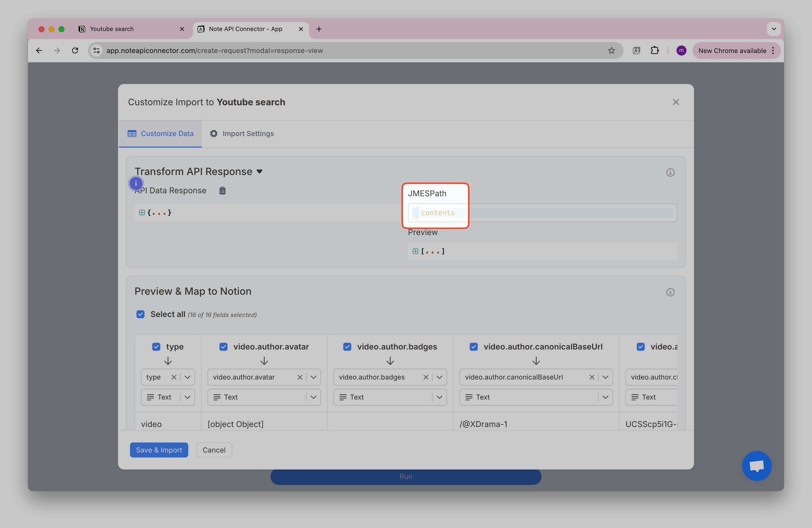Open the tab search chevron
Screen dimensions: 812x528
pos(774,29)
